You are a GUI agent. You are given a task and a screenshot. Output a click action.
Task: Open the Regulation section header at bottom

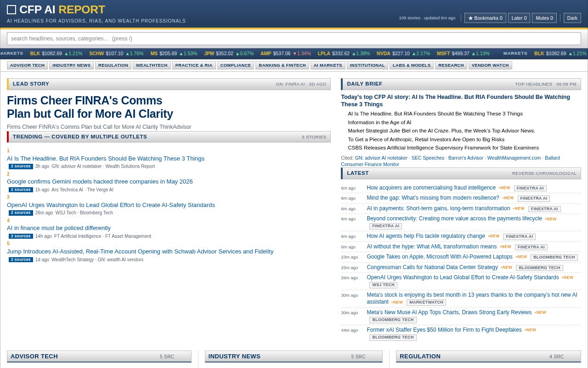pyautogui.click(x=488, y=356)
